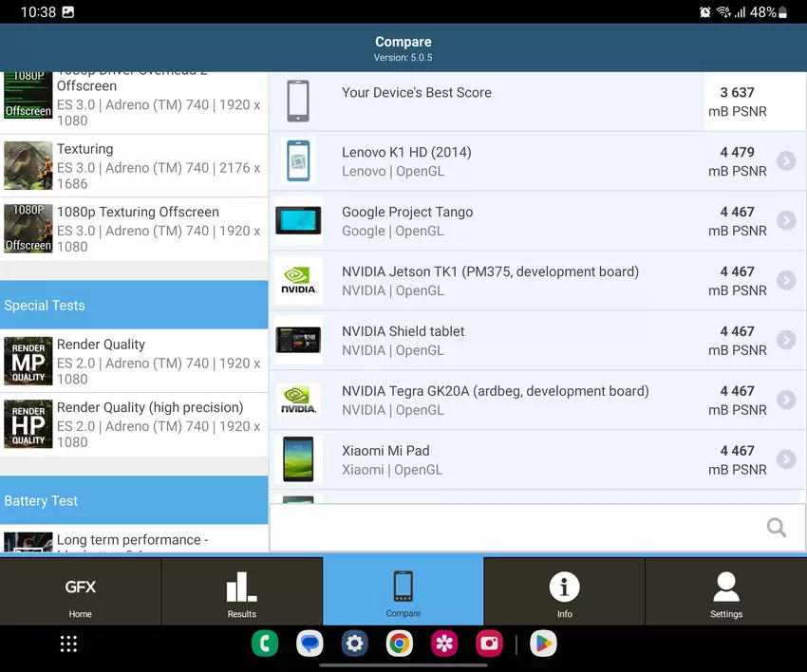Launch Chrome from the dock

pos(400,644)
